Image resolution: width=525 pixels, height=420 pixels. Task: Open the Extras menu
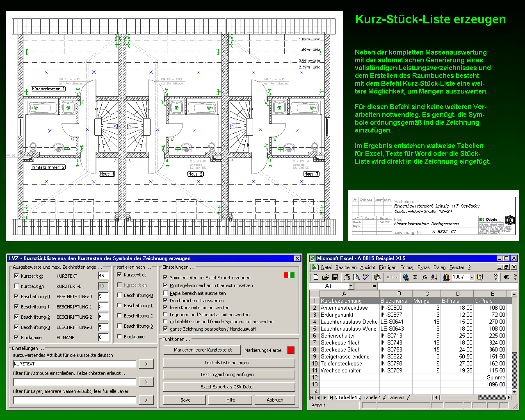(x=424, y=267)
